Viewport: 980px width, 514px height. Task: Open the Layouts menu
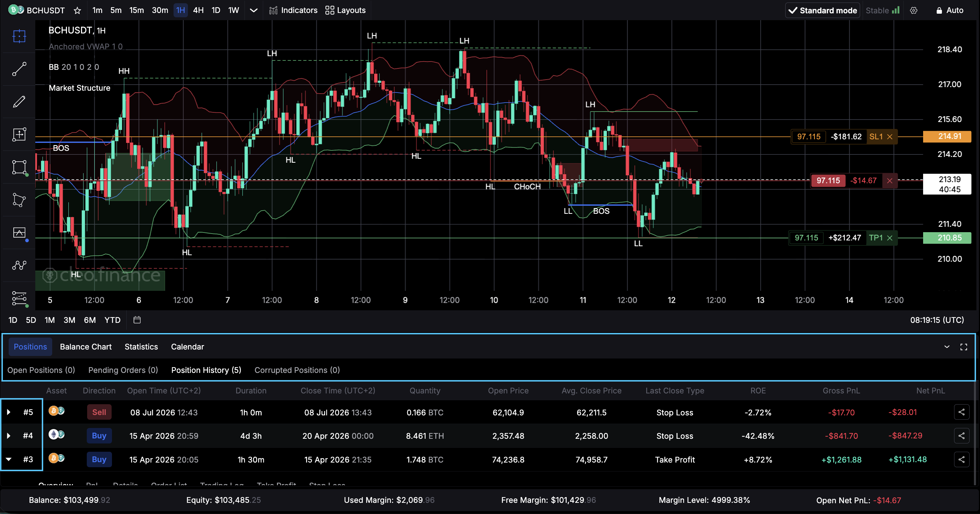pos(345,10)
